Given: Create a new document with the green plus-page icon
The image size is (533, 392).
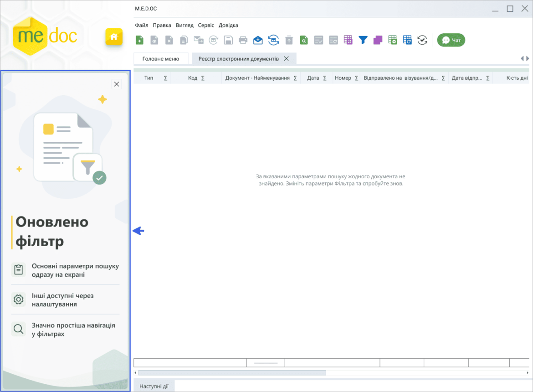Looking at the screenshot, I should [x=139, y=40].
